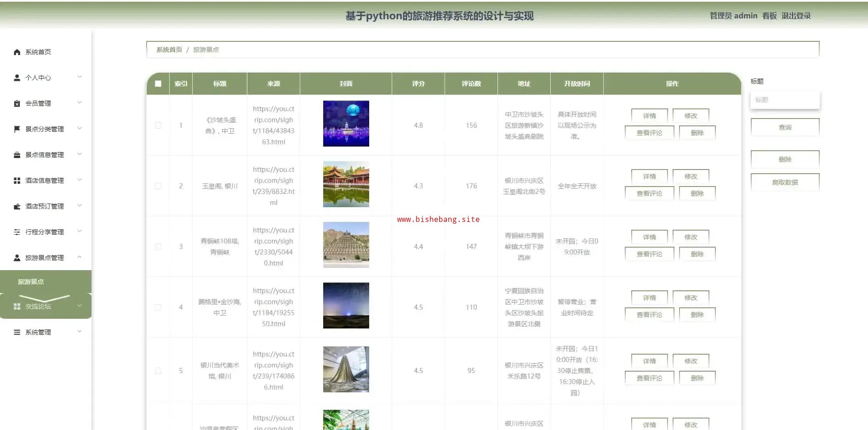Click the home icon beside 系统首页
This screenshot has height=430, width=868.
click(x=17, y=52)
